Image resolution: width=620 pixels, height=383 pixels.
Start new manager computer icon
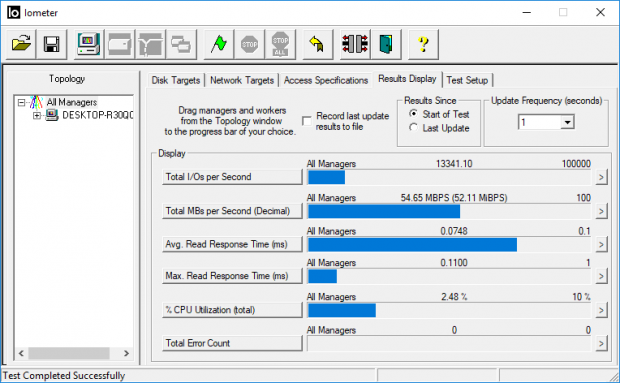click(89, 44)
